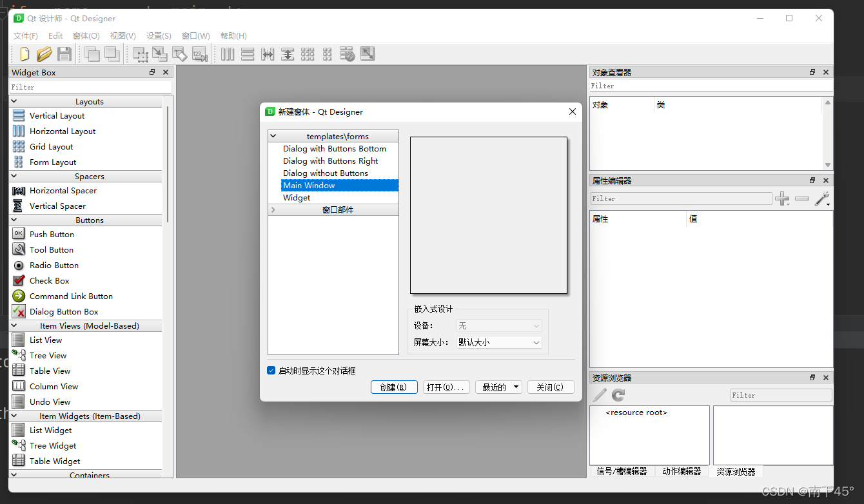Click the New form toolbar icon
Viewport: 864px width, 504px height.
[x=25, y=54]
